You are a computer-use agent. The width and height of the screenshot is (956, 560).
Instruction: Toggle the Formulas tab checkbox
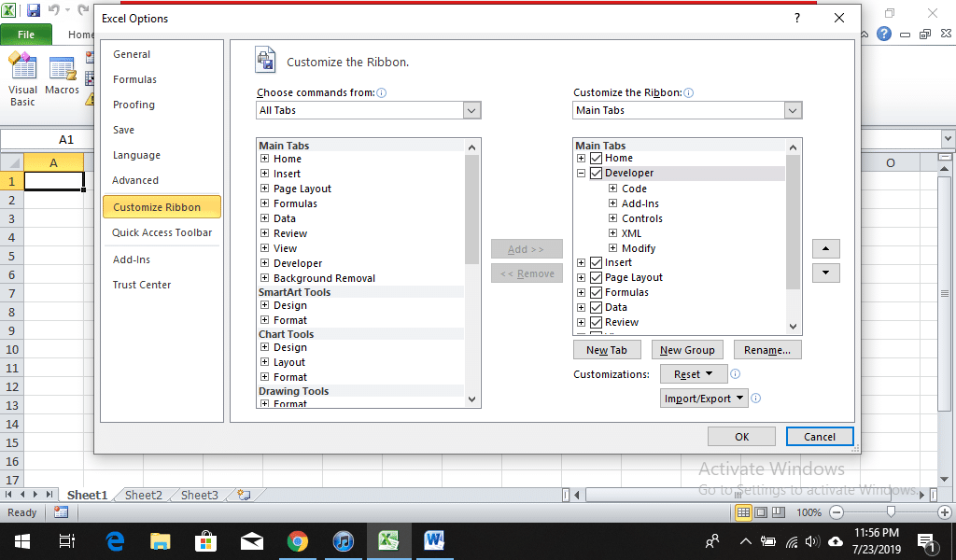[x=597, y=292]
